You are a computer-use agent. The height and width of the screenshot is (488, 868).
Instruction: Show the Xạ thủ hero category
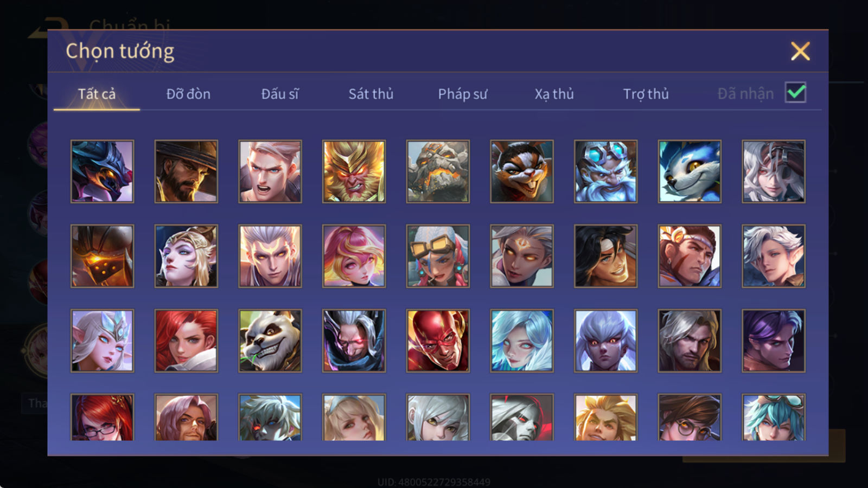click(554, 94)
